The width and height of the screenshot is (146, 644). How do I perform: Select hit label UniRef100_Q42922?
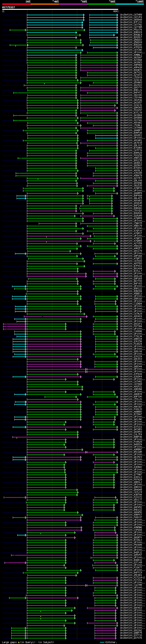pyautogui.click(x=131, y=85)
